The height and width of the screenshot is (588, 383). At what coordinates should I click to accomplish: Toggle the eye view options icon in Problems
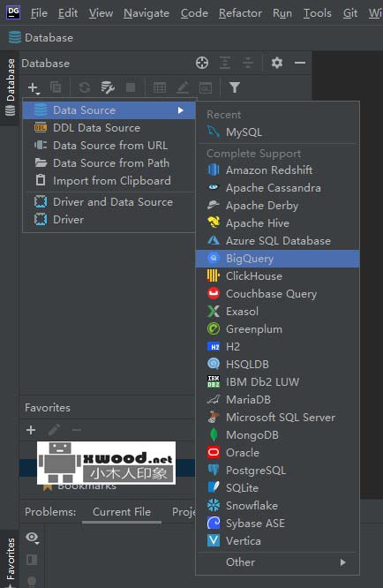tap(33, 539)
